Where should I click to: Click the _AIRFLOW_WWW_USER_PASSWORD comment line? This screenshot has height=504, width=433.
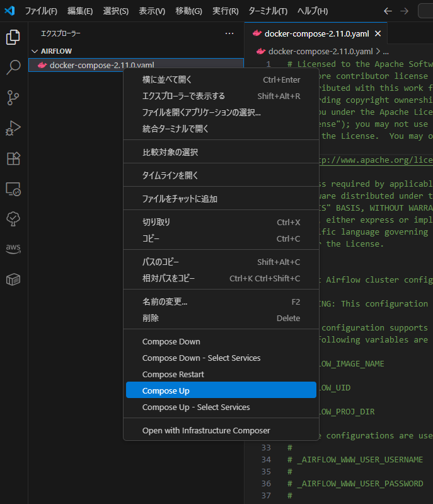tap(355, 484)
